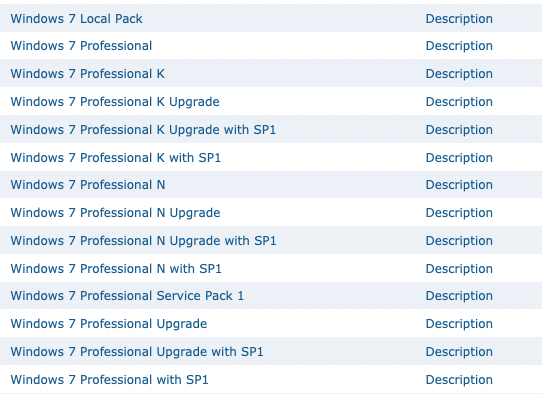View Description for Windows 7 Professional N
This screenshot has width=542, height=394.
click(459, 185)
